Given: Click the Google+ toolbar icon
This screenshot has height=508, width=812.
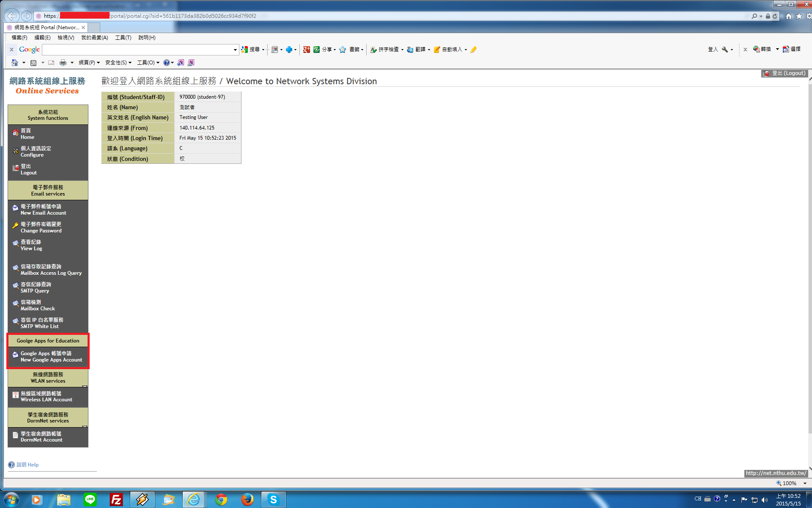Looking at the screenshot, I should tap(307, 50).
